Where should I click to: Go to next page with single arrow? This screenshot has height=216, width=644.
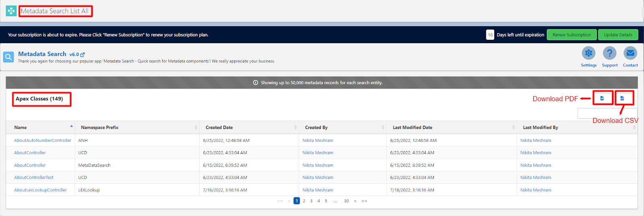pyautogui.click(x=355, y=201)
